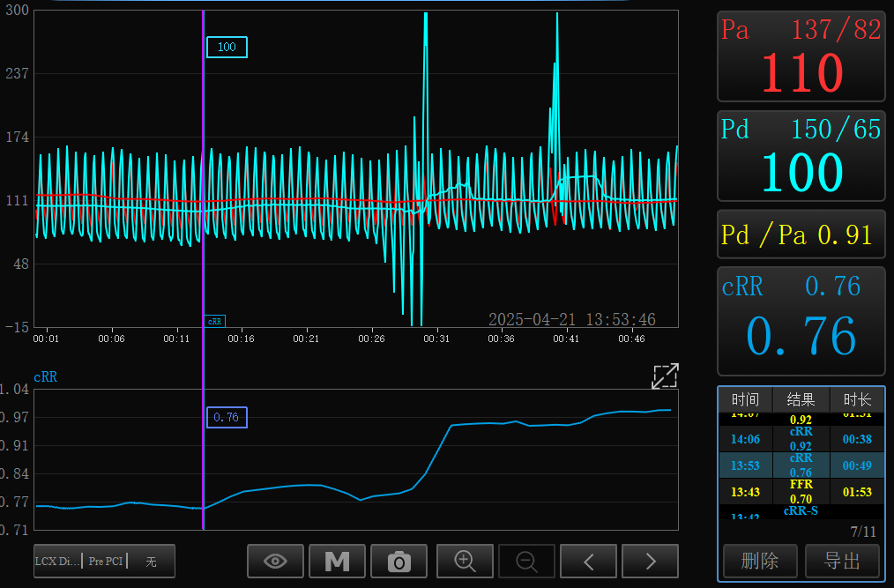Expand the cRR chart to full view

point(665,376)
